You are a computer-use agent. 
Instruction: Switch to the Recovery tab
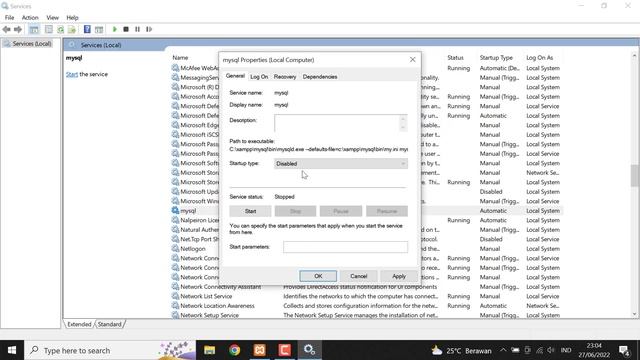pos(285,77)
